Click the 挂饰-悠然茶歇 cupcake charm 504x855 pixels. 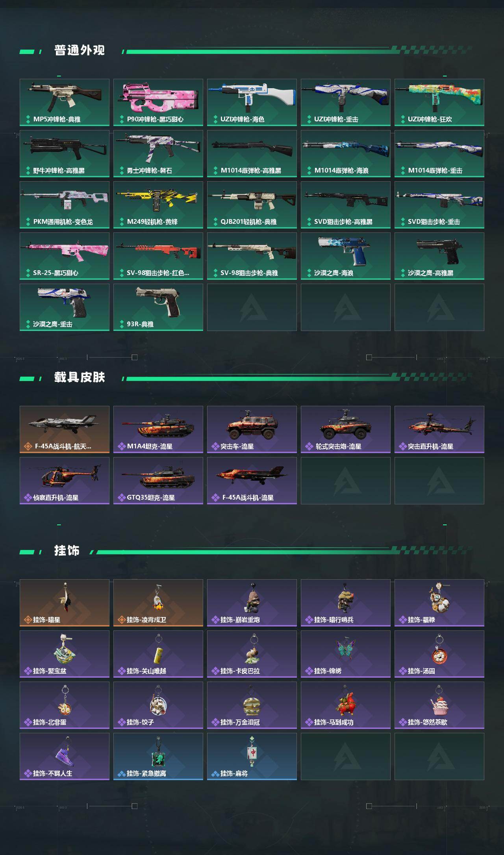pos(439,705)
